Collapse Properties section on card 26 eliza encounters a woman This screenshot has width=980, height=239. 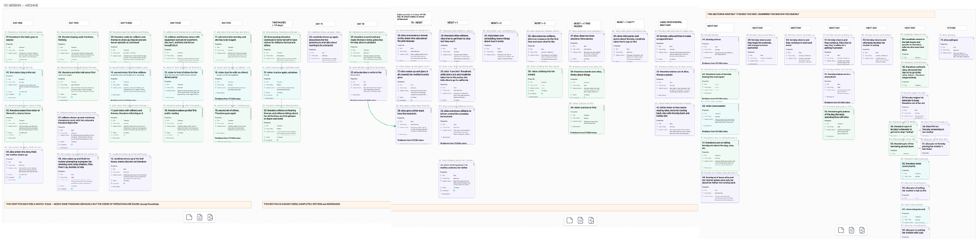point(401,45)
